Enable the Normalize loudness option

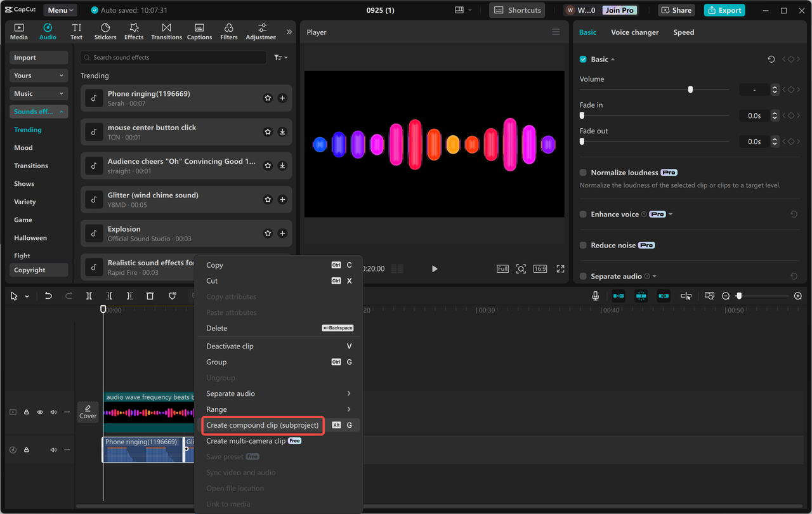coord(582,172)
